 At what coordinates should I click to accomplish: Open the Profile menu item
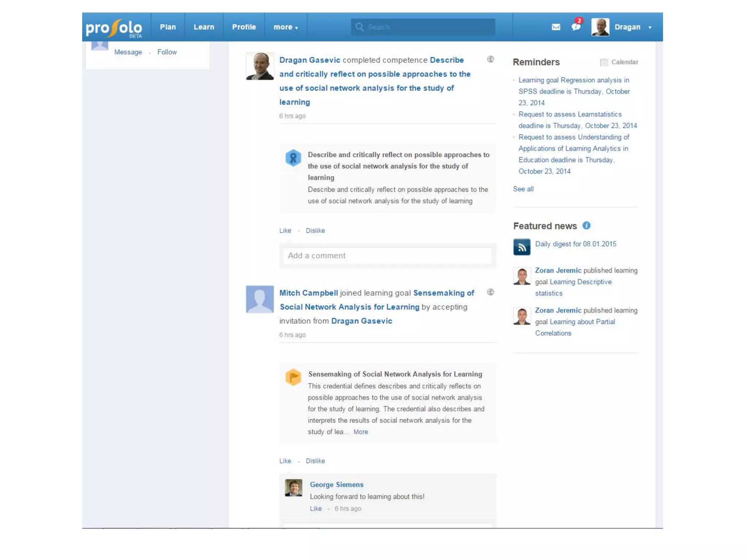click(244, 27)
